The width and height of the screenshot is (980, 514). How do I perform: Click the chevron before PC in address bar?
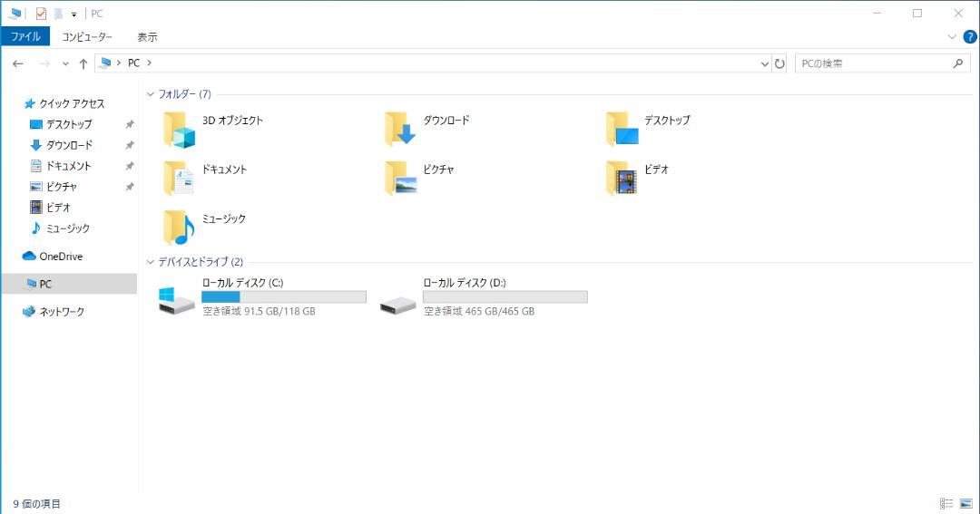coord(119,63)
